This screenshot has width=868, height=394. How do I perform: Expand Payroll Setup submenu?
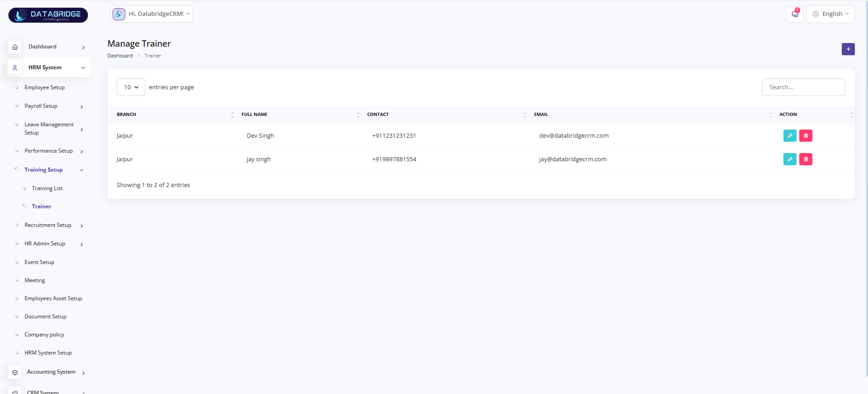click(81, 106)
